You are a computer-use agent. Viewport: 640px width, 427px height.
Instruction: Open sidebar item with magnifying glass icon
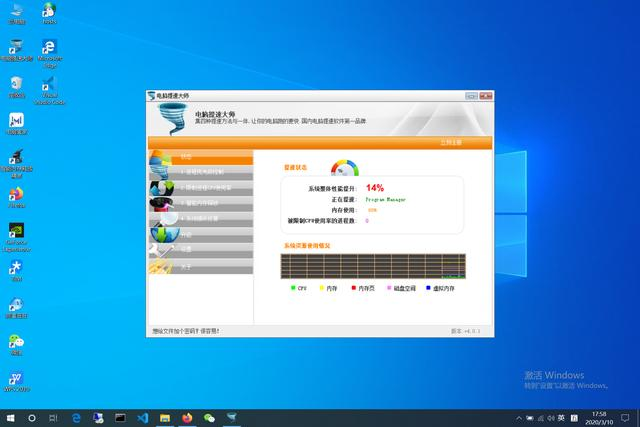point(201,218)
